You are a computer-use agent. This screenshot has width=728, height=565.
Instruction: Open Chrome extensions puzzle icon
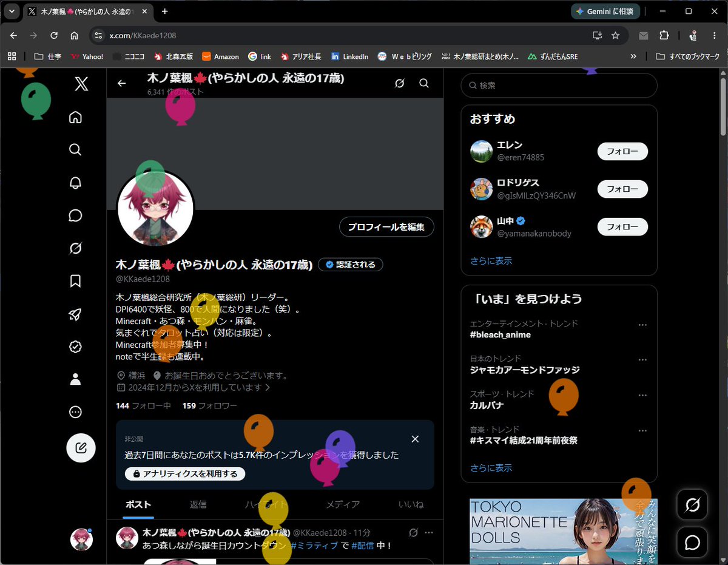coord(664,36)
